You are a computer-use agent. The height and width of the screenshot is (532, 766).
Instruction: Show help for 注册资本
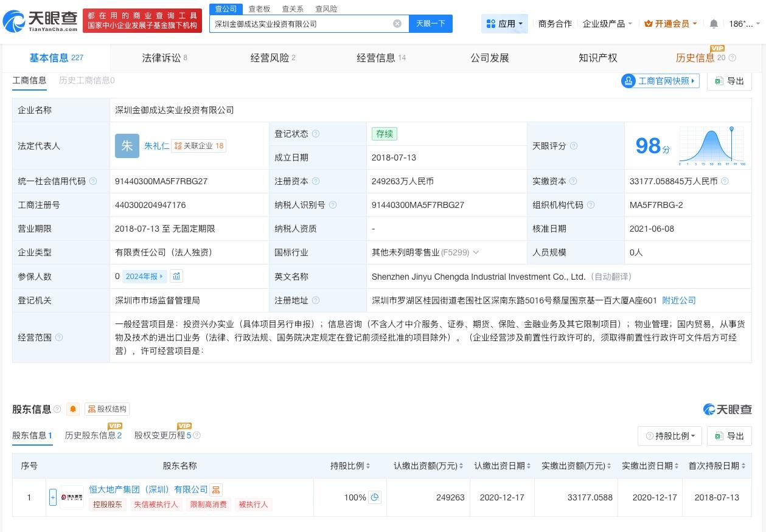tap(315, 181)
